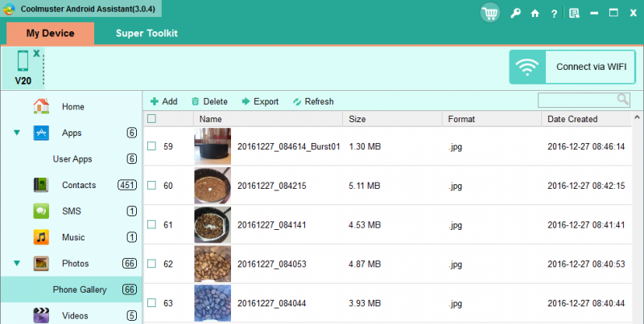
Task: Open the home icon in title bar
Action: (535, 13)
